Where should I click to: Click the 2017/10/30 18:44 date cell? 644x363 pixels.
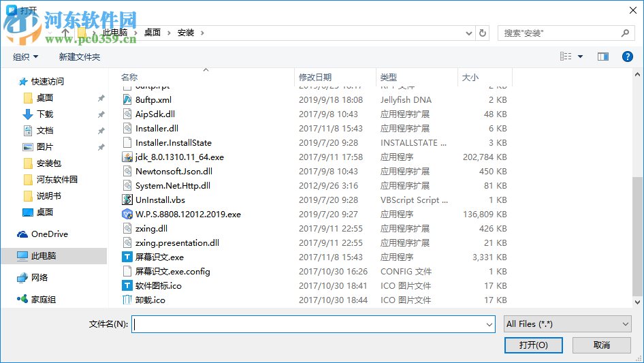click(x=333, y=300)
